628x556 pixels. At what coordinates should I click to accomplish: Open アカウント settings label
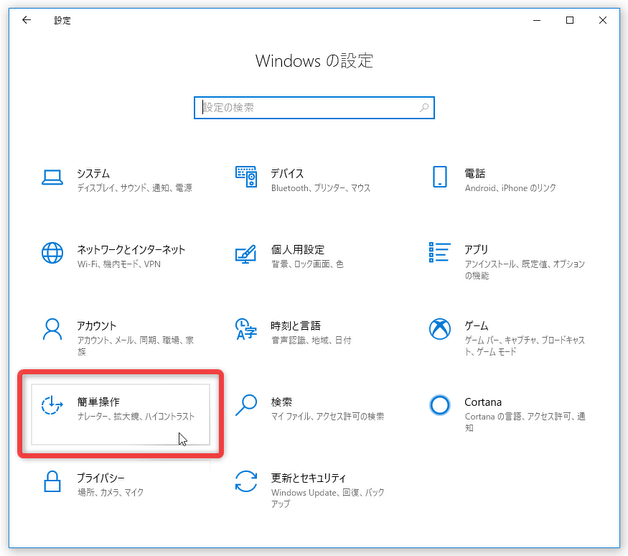click(x=97, y=326)
